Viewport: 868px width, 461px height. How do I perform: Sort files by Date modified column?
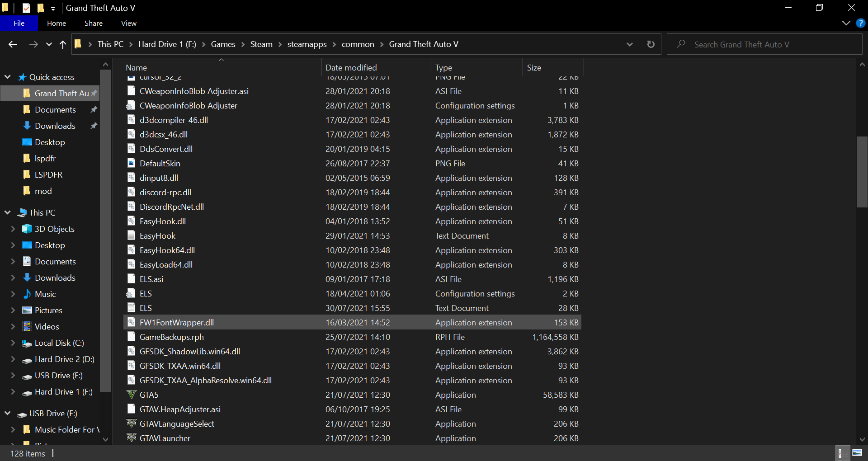pyautogui.click(x=351, y=67)
